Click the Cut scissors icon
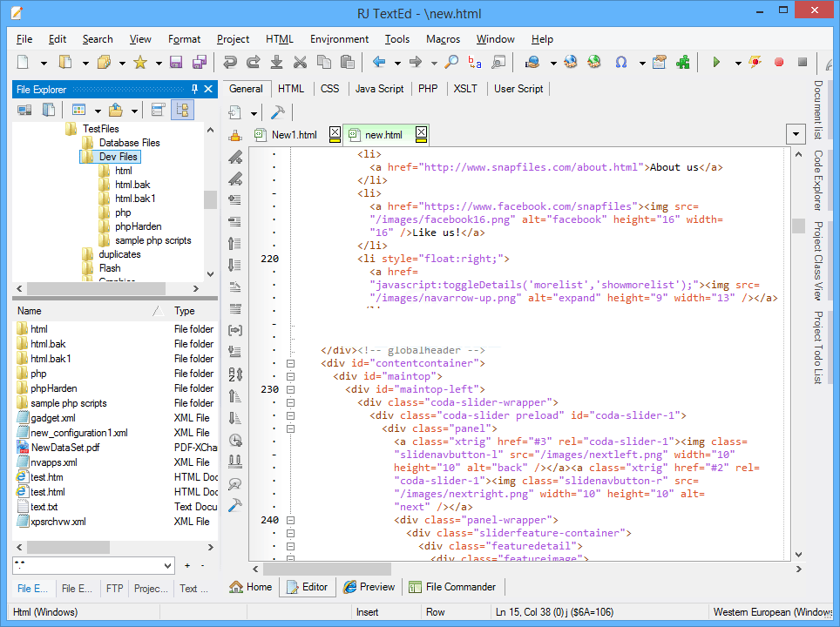The width and height of the screenshot is (840, 627). tap(301, 63)
